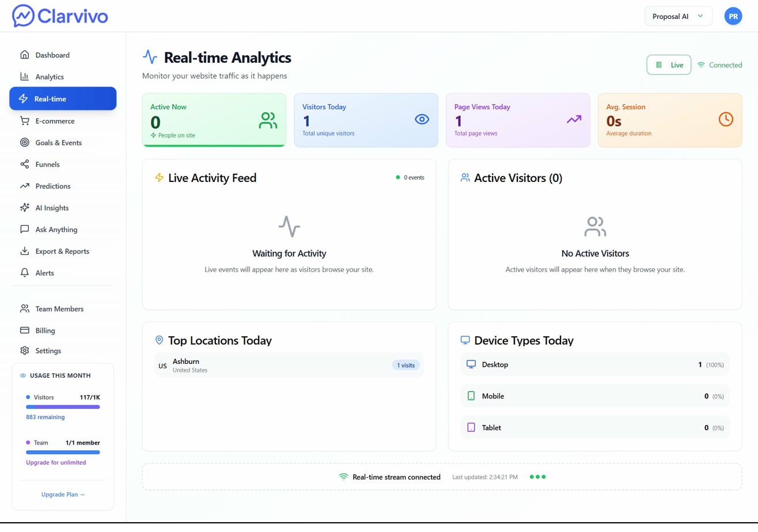Viewport: 758px width, 532px height.
Task: Click the Alerts bell icon
Action: (x=24, y=272)
